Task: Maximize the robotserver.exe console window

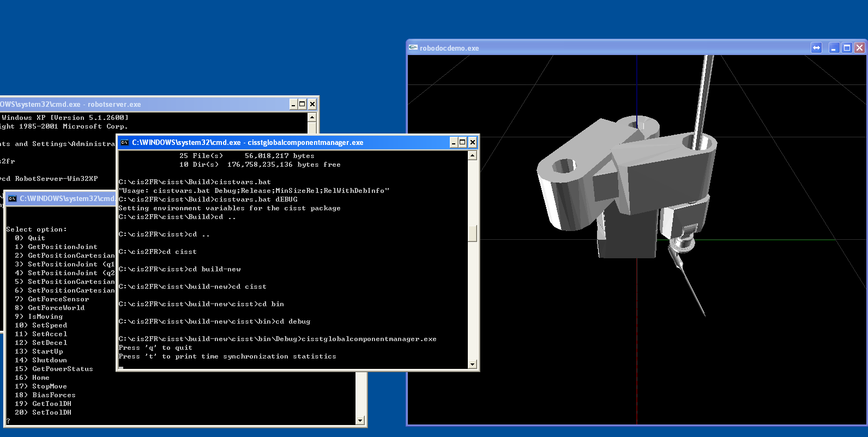Action: click(303, 105)
